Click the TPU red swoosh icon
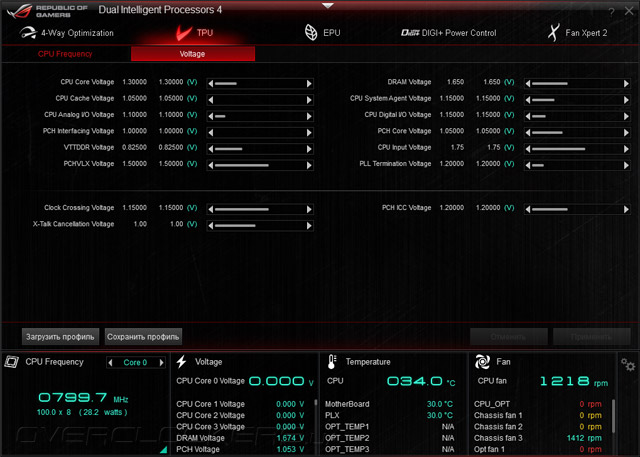Image resolution: width=640 pixels, height=457 pixels. 184,33
